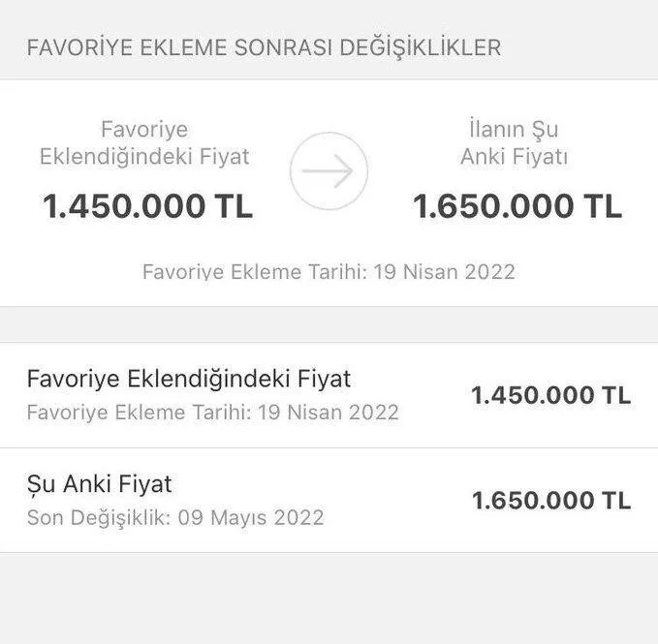Tap the 1.650.000 TL value in the list

(550, 501)
